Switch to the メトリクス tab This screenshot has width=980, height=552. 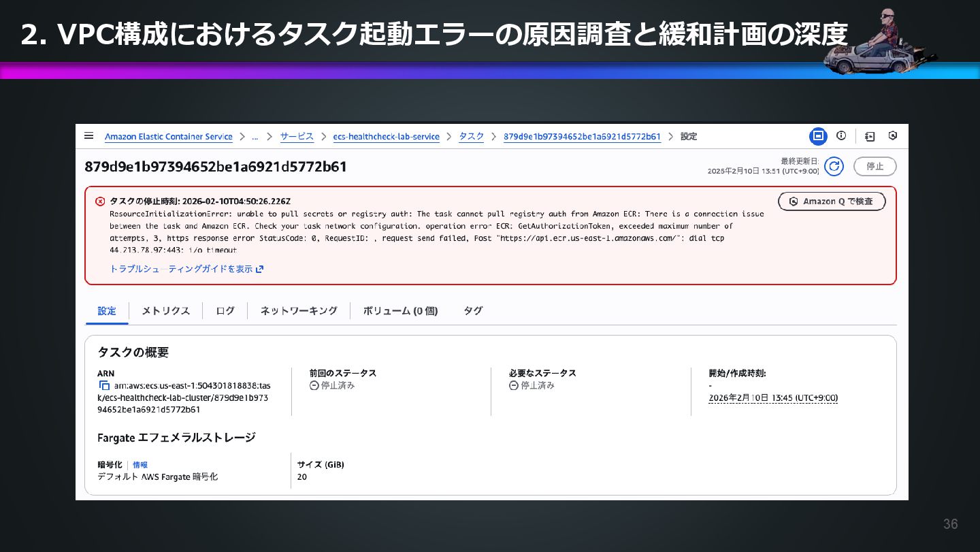(165, 311)
